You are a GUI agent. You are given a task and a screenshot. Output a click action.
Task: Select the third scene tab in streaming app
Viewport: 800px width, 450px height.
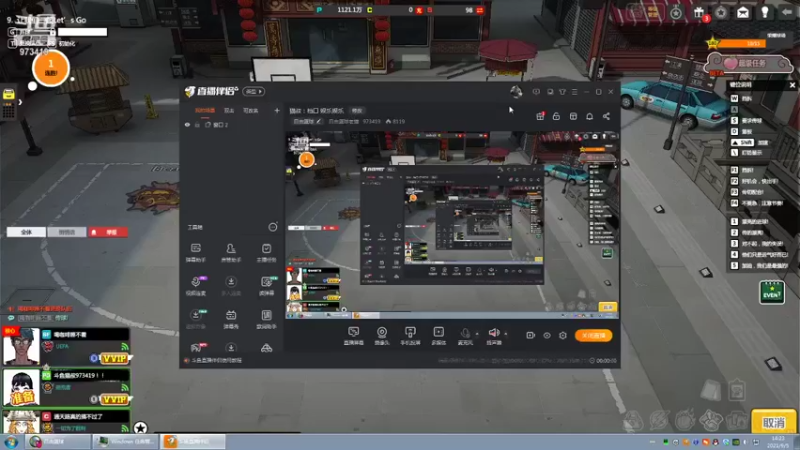pyautogui.click(x=250, y=110)
